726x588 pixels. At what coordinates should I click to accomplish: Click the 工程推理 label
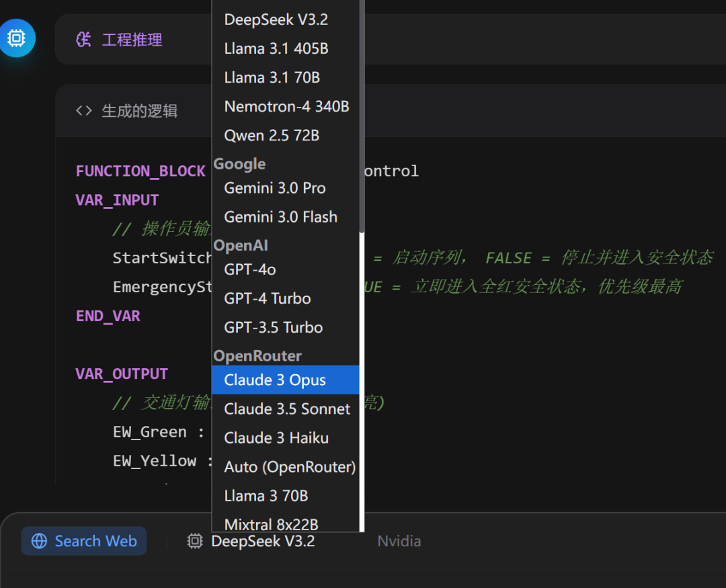click(x=132, y=40)
